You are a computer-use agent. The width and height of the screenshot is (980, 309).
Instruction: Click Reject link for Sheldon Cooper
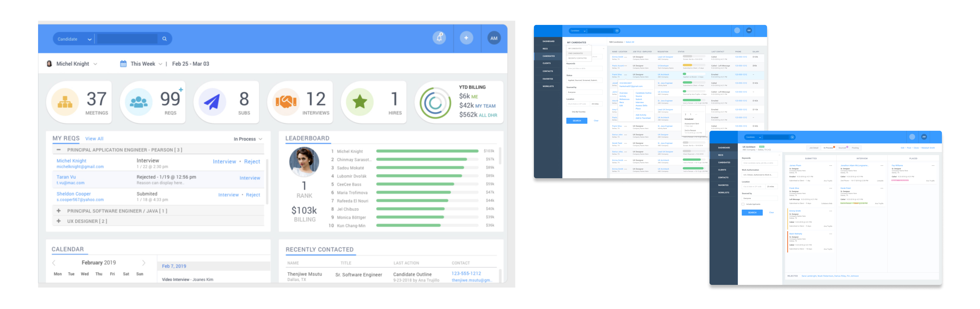click(253, 195)
